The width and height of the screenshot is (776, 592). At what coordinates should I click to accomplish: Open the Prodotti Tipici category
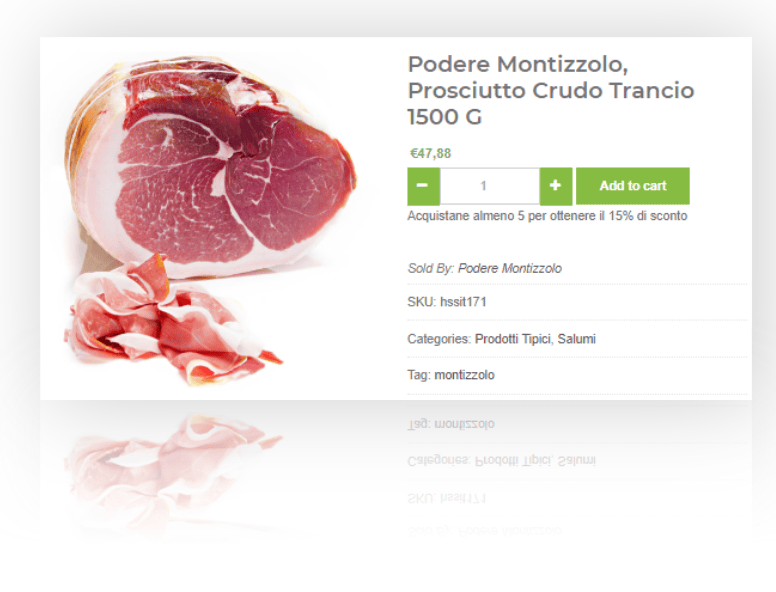(x=512, y=339)
